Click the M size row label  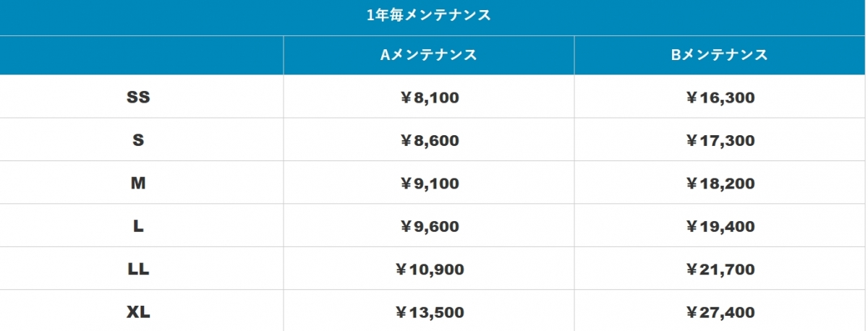138,184
